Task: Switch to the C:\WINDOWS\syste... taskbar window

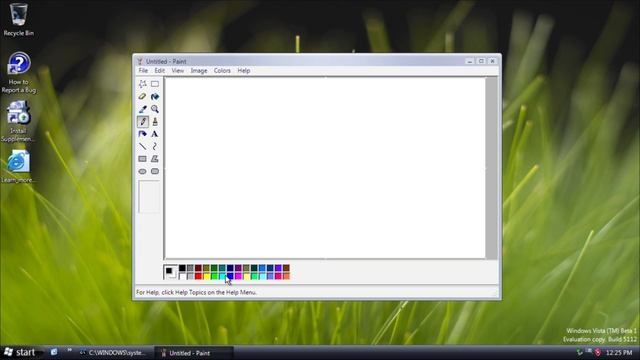Action: (113, 353)
